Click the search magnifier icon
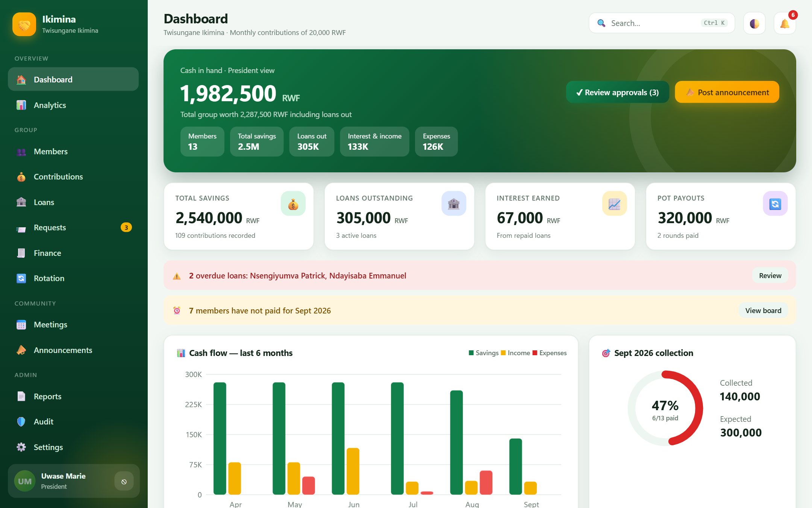 coord(601,23)
